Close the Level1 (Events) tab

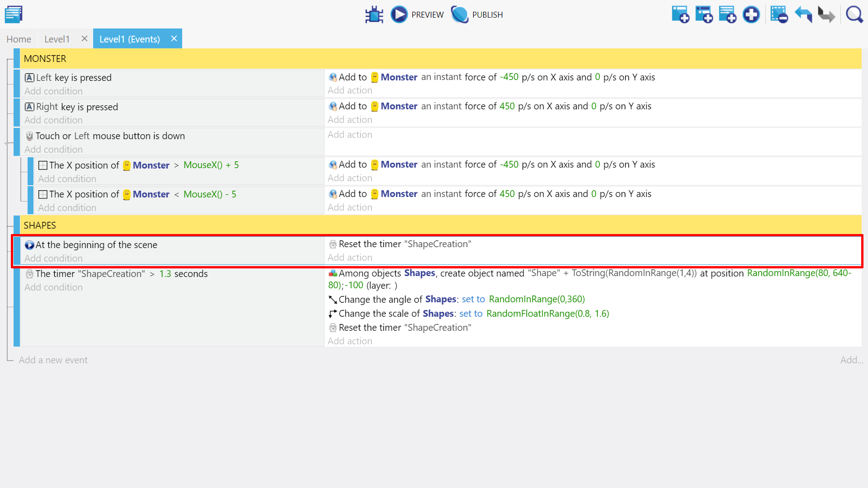(174, 39)
